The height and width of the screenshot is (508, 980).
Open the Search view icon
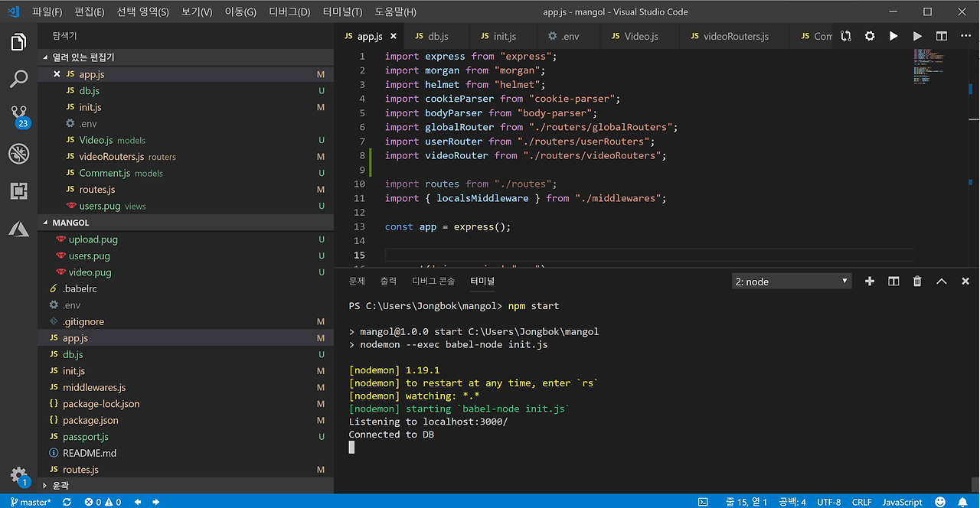click(x=18, y=79)
